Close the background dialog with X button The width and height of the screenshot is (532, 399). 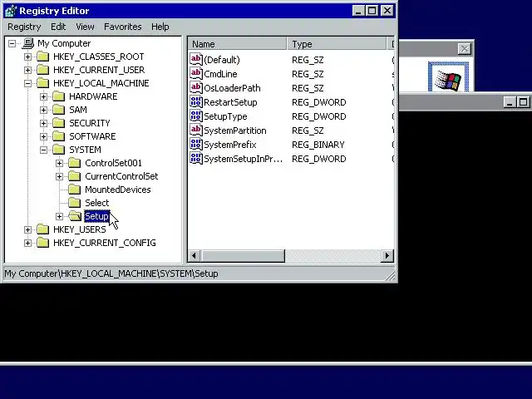(x=464, y=49)
